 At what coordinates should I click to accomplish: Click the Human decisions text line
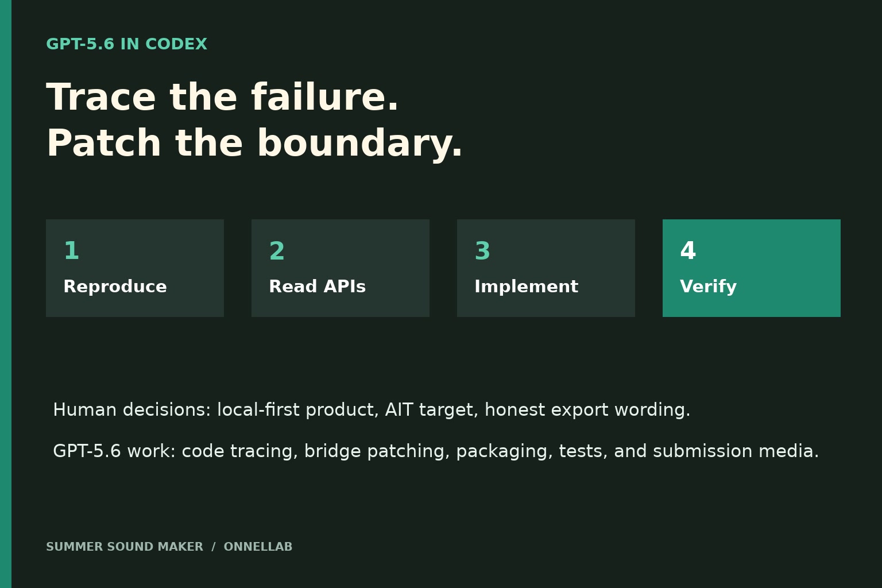point(372,410)
